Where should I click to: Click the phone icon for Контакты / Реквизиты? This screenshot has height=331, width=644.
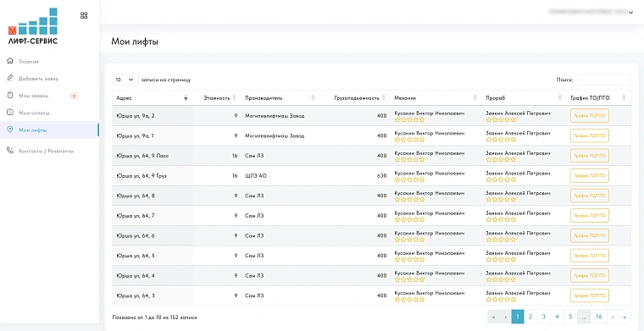click(x=10, y=151)
